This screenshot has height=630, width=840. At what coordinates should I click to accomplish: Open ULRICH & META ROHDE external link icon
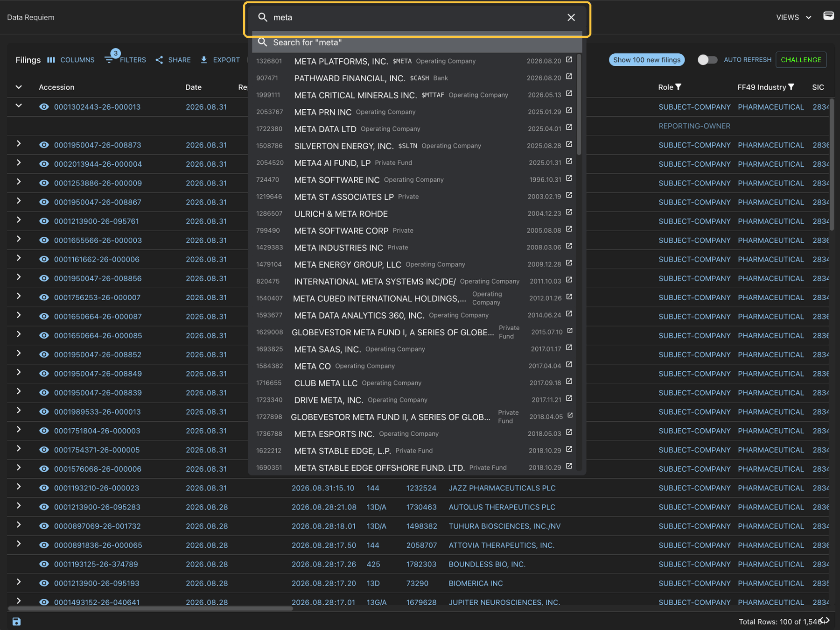pos(569,212)
